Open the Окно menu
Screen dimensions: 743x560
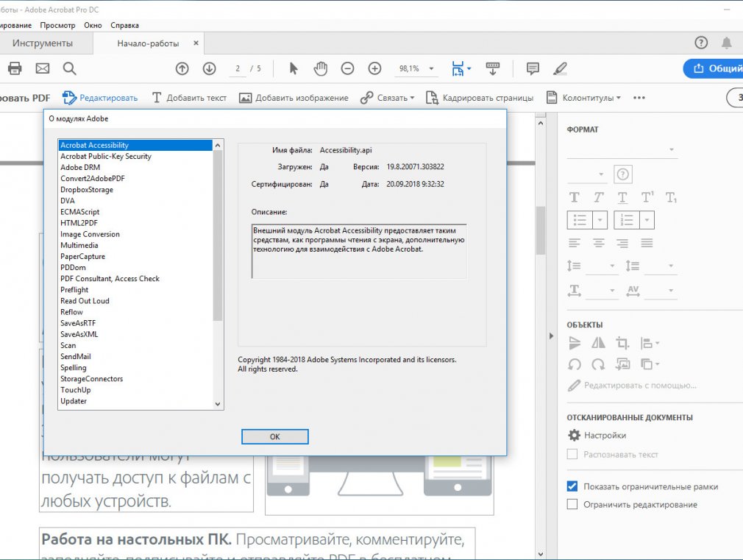tap(93, 25)
